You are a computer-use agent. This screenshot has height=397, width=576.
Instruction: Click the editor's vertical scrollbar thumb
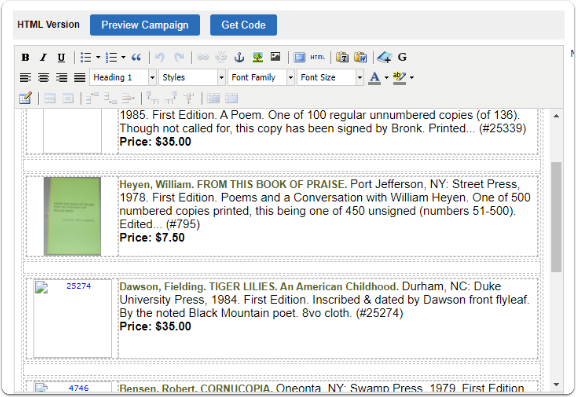coord(556,217)
